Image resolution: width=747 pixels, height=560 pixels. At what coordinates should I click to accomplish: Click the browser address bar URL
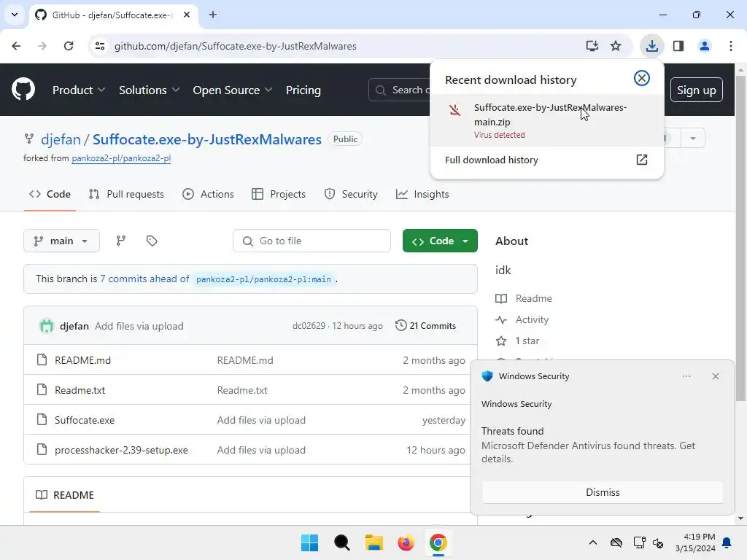[236, 46]
